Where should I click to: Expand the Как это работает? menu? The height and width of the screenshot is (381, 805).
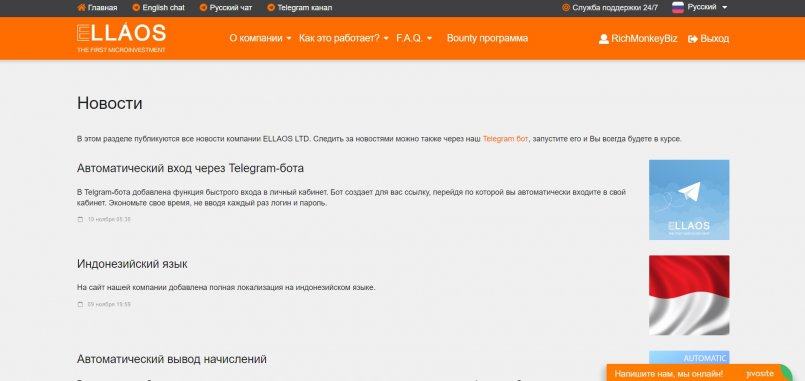tap(343, 39)
